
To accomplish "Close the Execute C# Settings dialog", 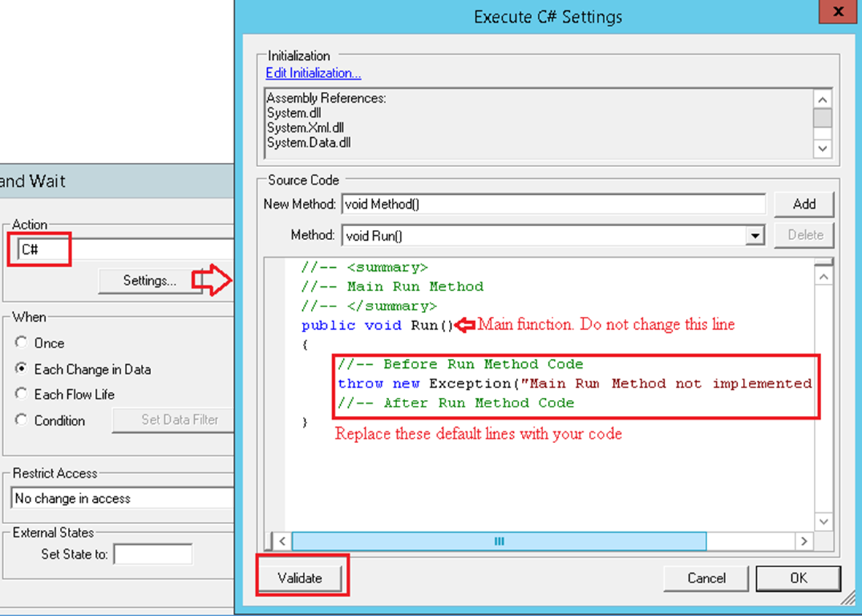I will click(x=838, y=12).
